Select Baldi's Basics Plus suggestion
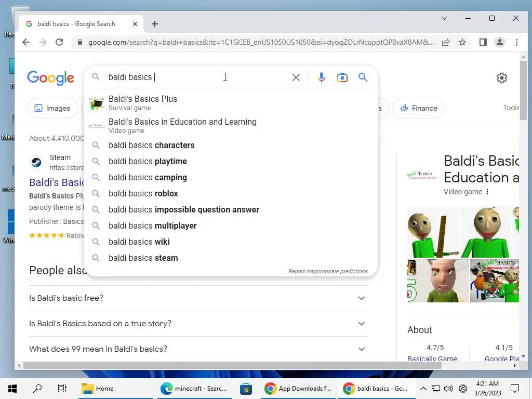 [231, 103]
